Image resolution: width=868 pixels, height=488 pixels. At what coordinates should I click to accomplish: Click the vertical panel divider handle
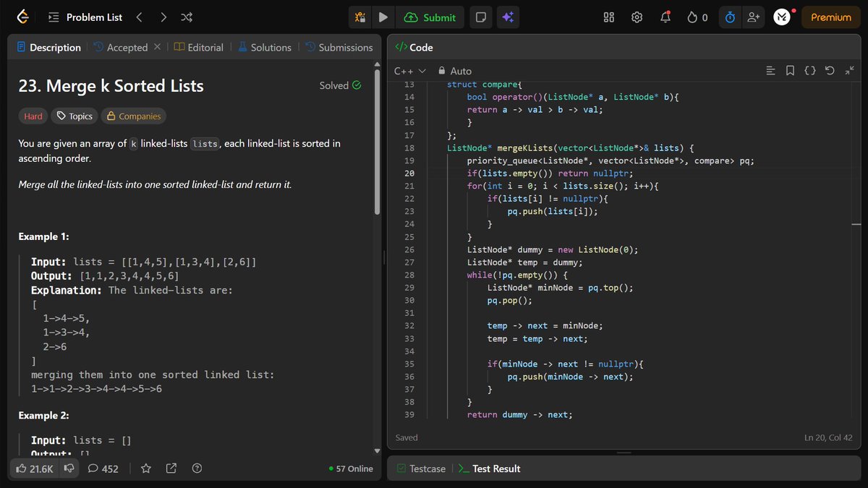pyautogui.click(x=384, y=257)
